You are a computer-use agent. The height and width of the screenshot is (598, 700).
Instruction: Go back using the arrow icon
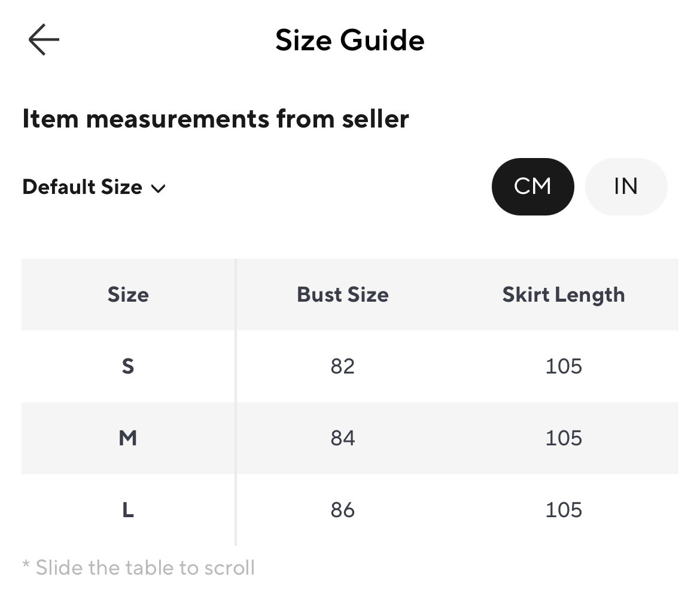pyautogui.click(x=44, y=40)
